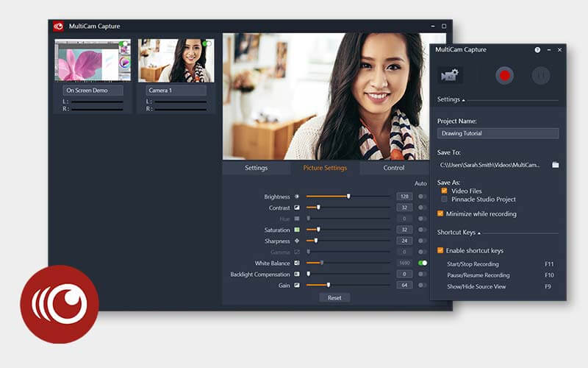This screenshot has width=588, height=368.
Task: Click the Help question mark icon
Action: click(x=537, y=50)
